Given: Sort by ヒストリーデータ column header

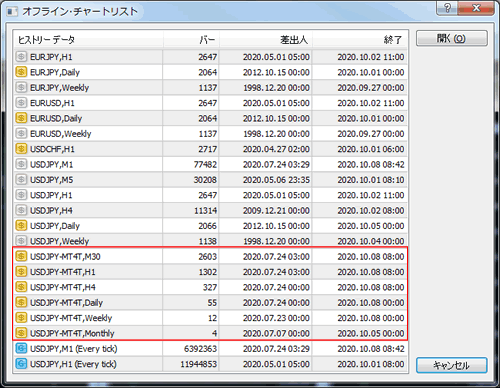Looking at the screenshot, I should click(88, 40).
